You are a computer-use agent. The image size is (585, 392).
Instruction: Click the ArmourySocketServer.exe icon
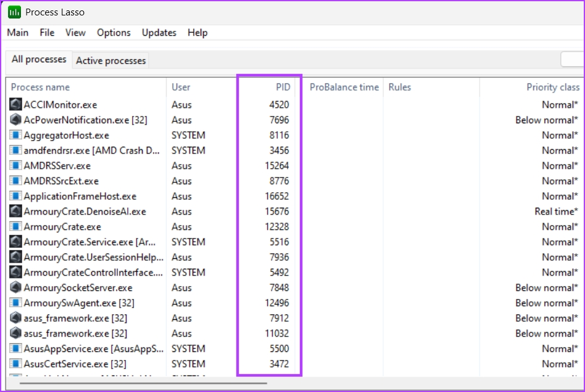[x=16, y=288]
